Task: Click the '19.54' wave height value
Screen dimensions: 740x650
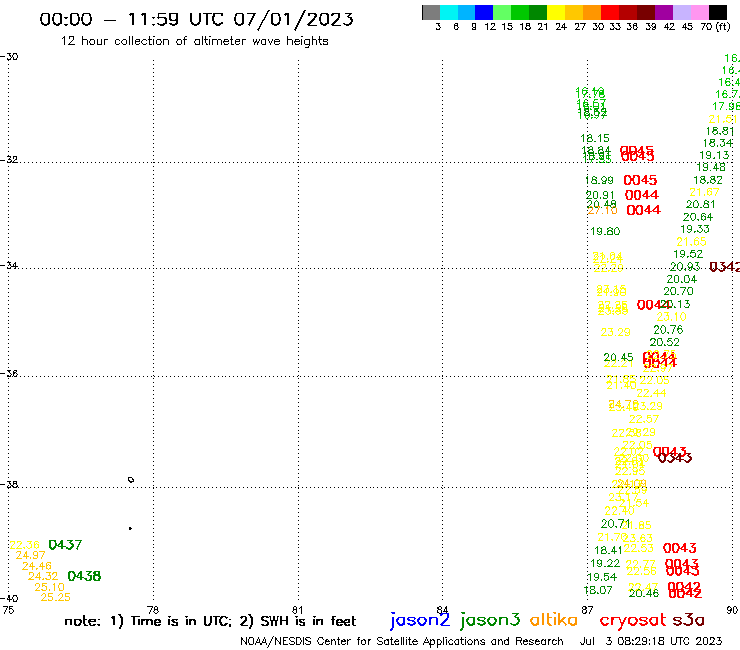Action: tap(602, 577)
